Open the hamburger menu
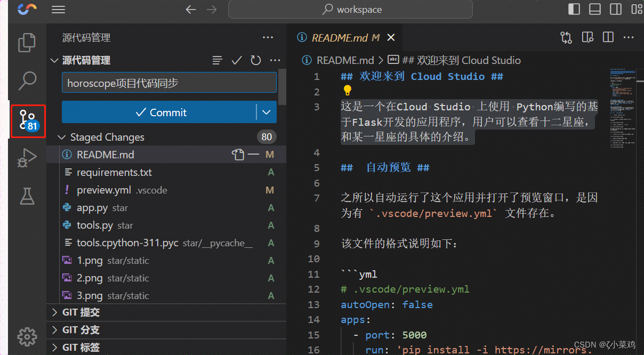This screenshot has height=355, width=644. [x=58, y=9]
